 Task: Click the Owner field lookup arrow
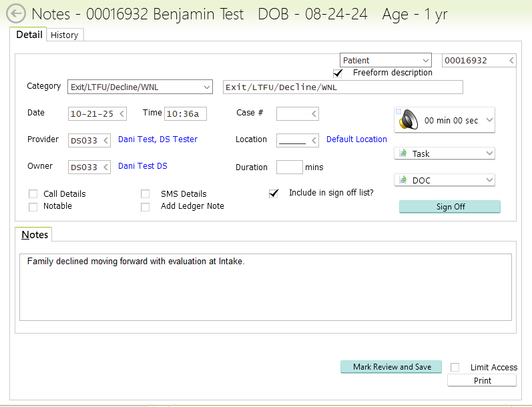(106, 167)
